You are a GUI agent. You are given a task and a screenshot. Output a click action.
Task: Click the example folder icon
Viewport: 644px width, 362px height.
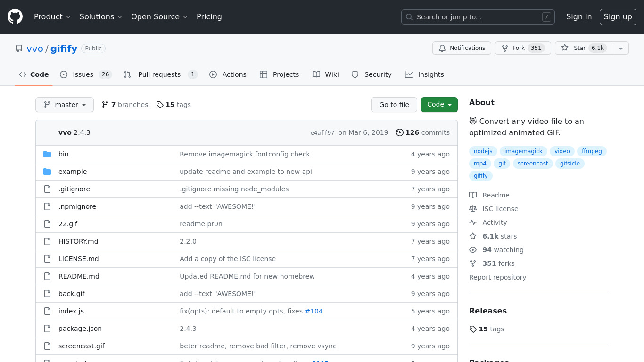[47, 172]
